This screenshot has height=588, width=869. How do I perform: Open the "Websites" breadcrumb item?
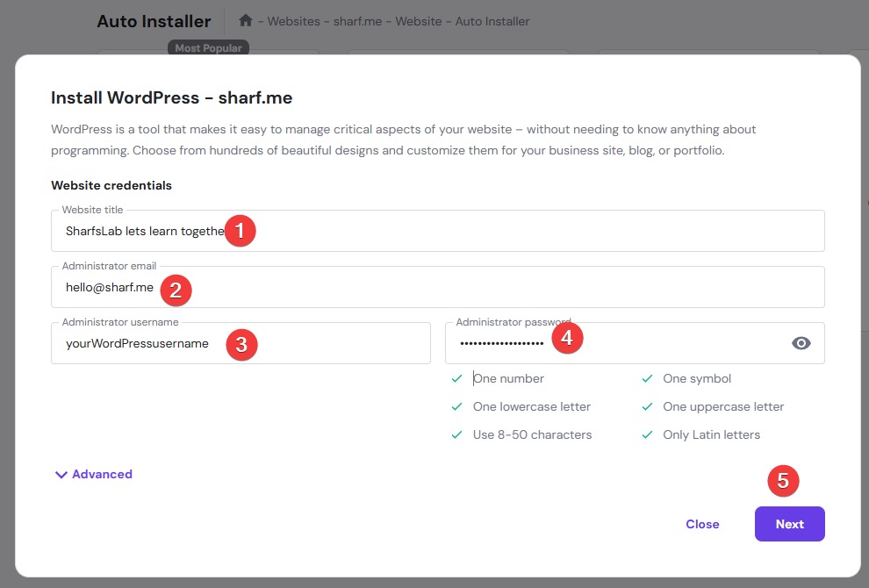click(296, 21)
